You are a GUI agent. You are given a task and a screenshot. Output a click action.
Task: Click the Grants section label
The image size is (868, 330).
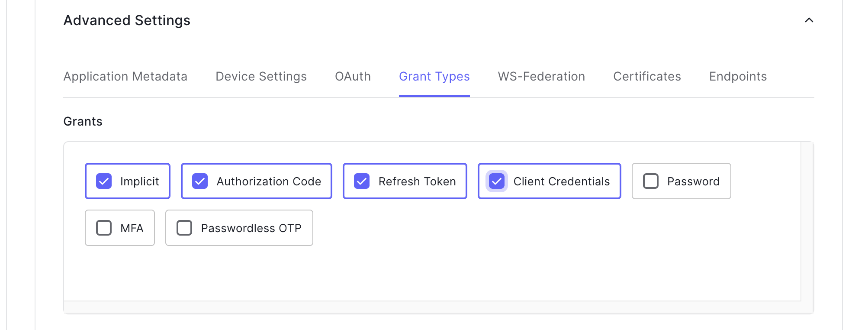pyautogui.click(x=83, y=121)
